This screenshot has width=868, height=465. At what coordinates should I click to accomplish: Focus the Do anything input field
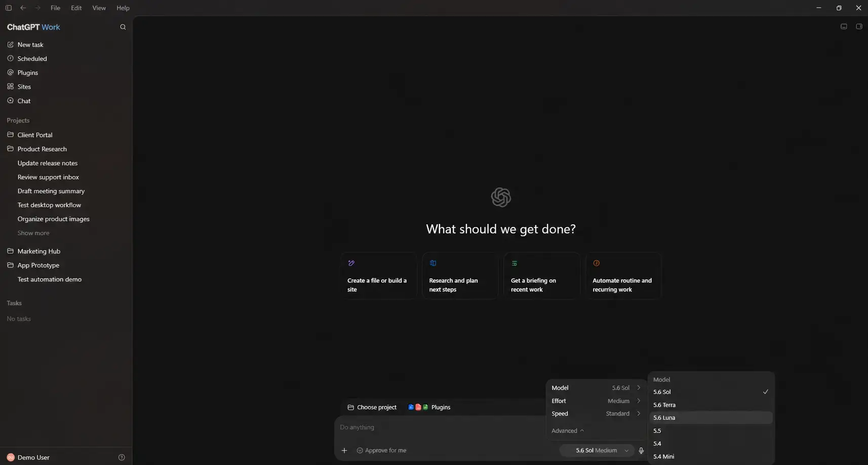click(441, 428)
